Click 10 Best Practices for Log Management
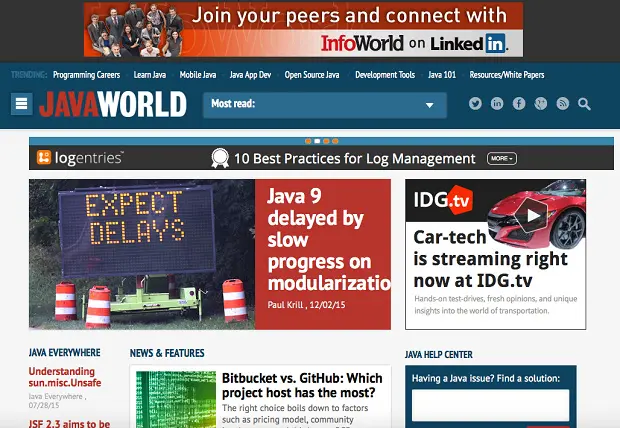 click(355, 159)
